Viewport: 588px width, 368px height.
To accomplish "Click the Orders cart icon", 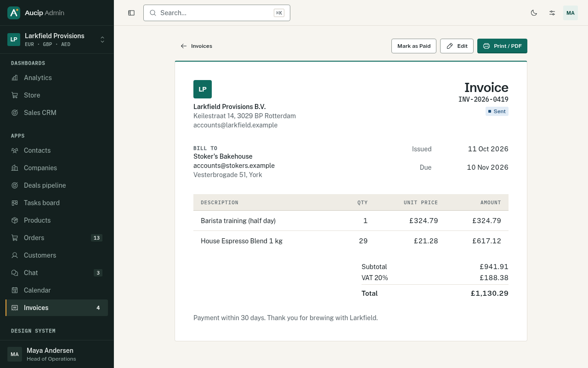I will [15, 238].
